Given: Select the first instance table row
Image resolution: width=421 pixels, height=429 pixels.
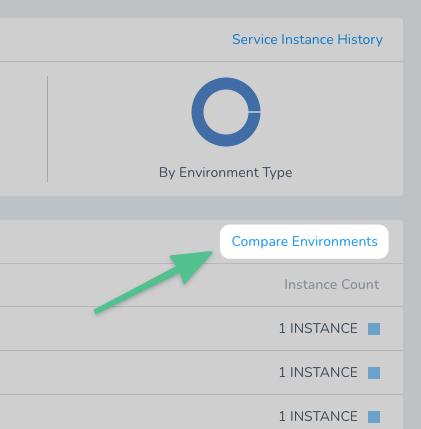Looking at the screenshot, I should coord(201,329).
